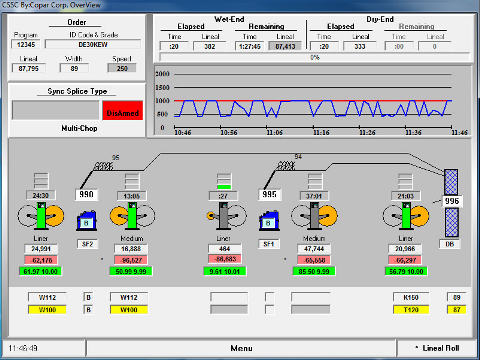
Task: Click the Medium footage value 18,888
Action: 131,249
